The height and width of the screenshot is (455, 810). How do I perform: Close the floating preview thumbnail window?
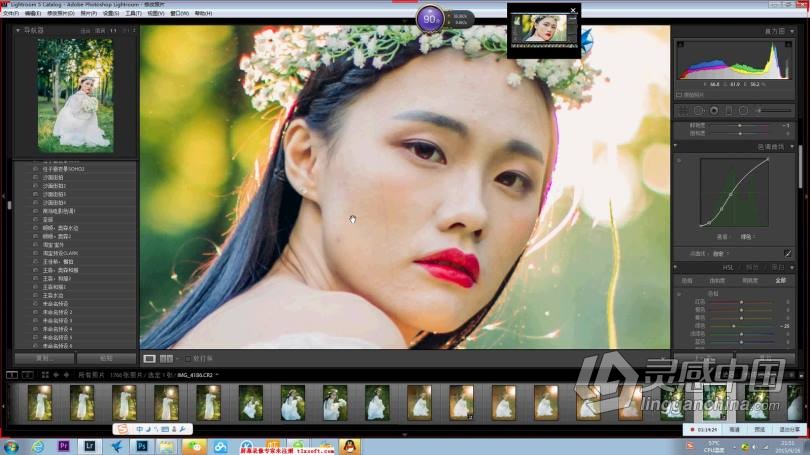click(x=573, y=10)
